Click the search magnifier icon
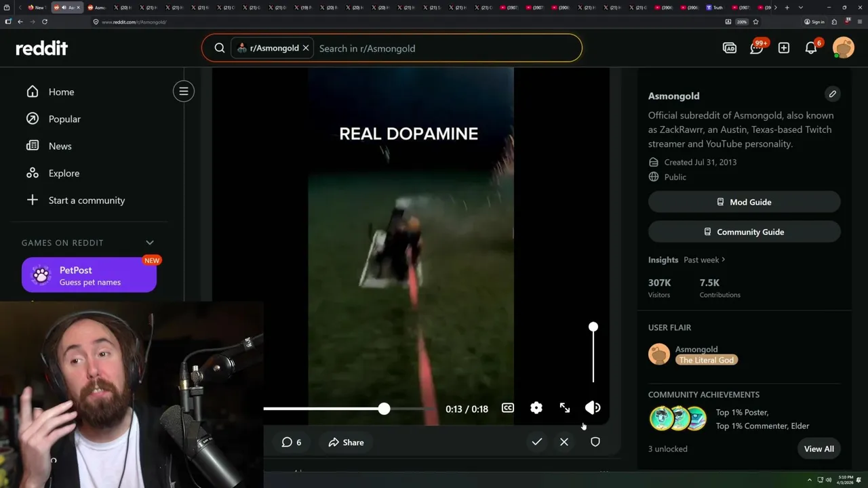 [220, 48]
